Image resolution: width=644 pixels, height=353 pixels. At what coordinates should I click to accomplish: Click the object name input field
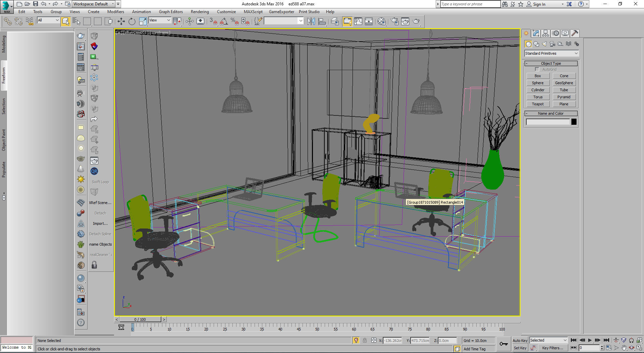(548, 122)
